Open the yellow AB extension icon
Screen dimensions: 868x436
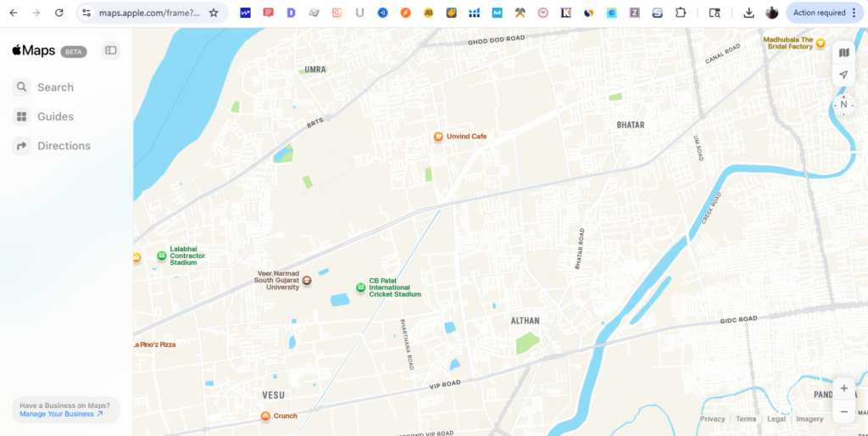pos(428,13)
